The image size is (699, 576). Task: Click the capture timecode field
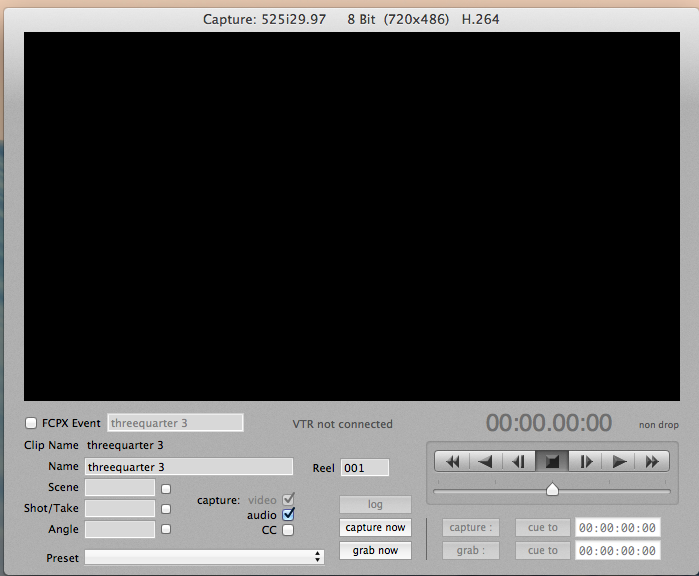tap(617, 528)
